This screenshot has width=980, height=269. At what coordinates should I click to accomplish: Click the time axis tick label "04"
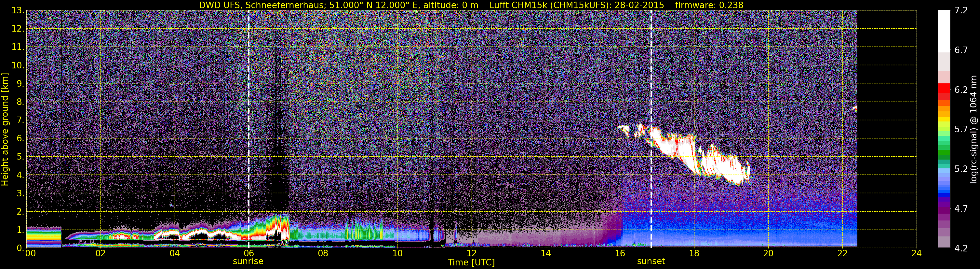pos(175,253)
